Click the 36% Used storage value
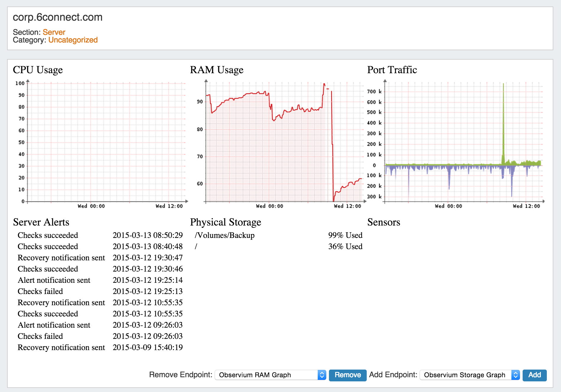561x392 pixels. (345, 246)
